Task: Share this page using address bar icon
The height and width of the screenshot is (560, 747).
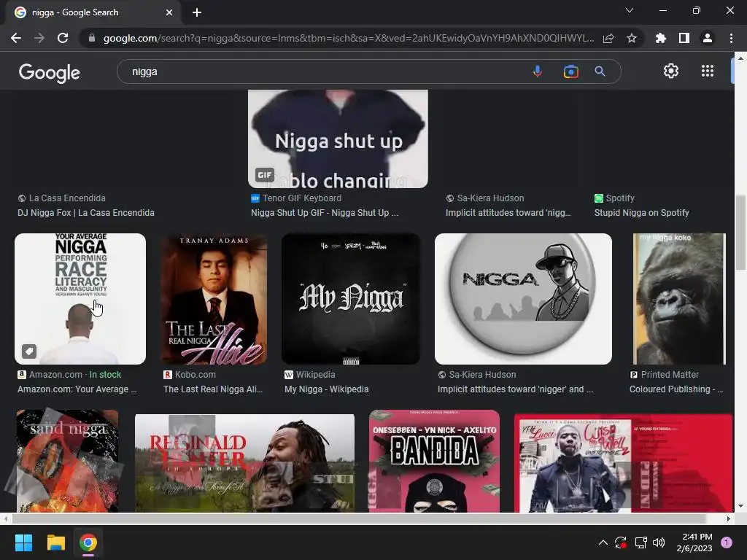Action: pyautogui.click(x=608, y=38)
